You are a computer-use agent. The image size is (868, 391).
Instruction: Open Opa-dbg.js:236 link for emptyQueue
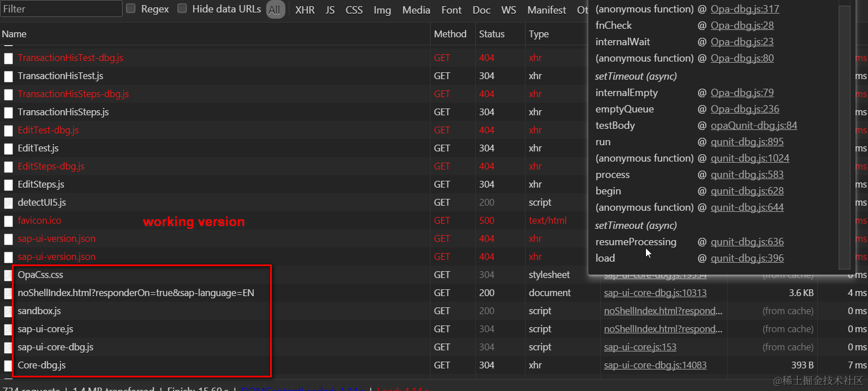pos(745,109)
